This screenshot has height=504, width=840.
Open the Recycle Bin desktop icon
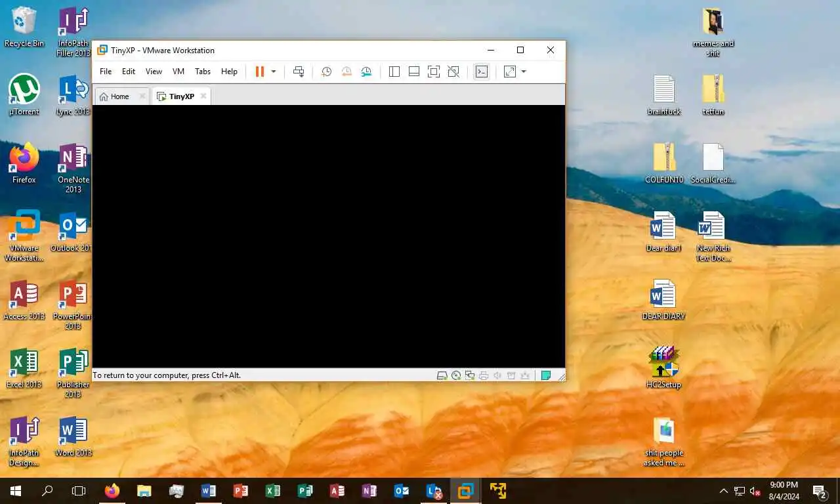(x=24, y=28)
